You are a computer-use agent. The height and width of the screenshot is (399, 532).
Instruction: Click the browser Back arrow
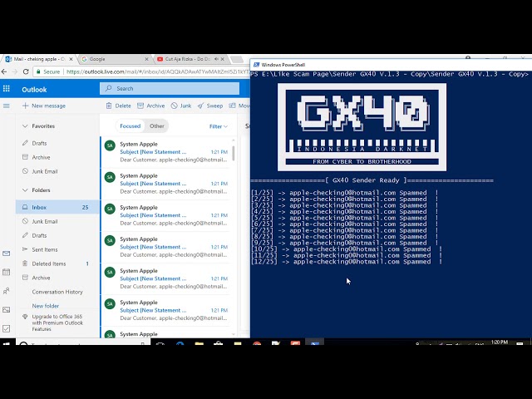pos(4,71)
